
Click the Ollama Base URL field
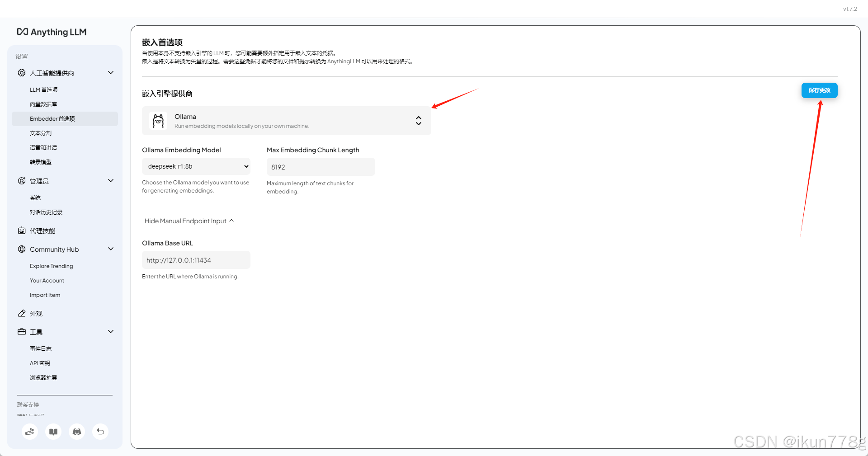pos(196,260)
